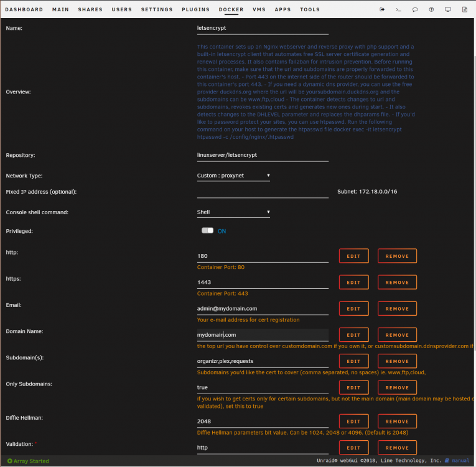Open the Main menu tab
This screenshot has width=476, height=467.
pyautogui.click(x=60, y=9)
